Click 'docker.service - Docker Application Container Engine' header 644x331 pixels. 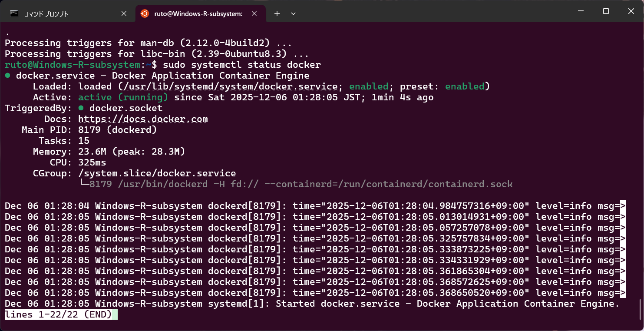tap(162, 76)
